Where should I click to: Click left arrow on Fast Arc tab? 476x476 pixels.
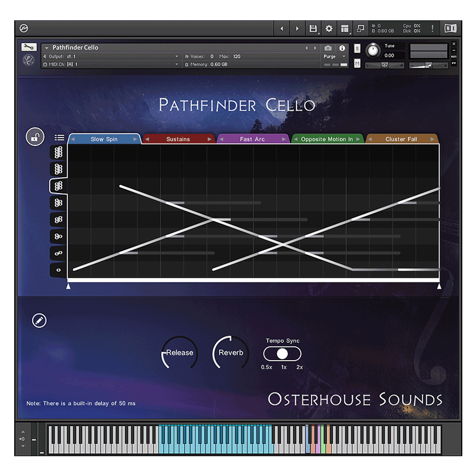pyautogui.click(x=221, y=139)
